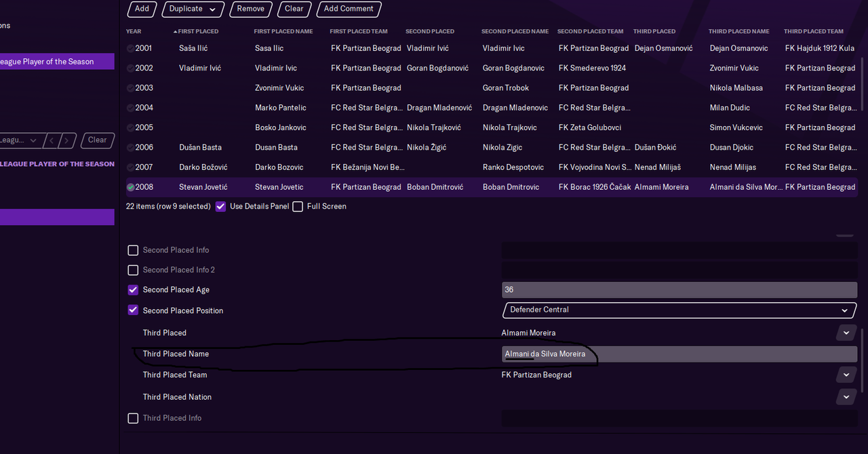
Task: Click the status check icon for row 2006
Action: tap(130, 148)
